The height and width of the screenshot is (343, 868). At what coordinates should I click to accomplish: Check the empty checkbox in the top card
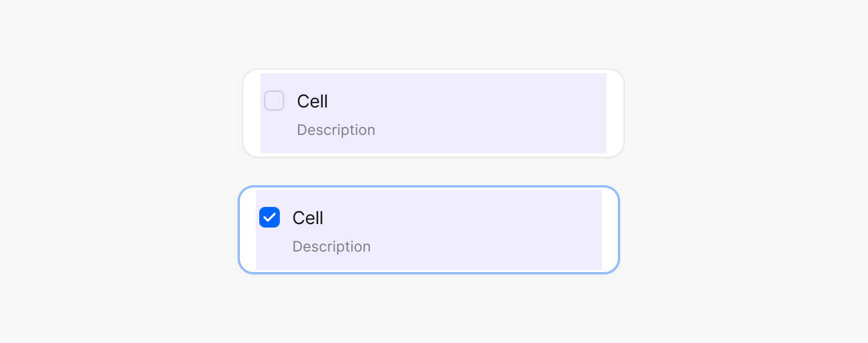tap(274, 101)
